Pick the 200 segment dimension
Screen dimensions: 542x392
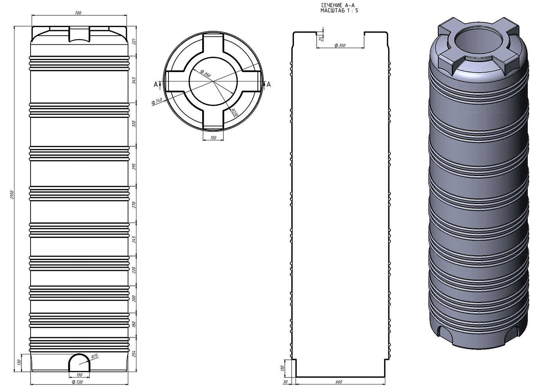[x=134, y=299]
